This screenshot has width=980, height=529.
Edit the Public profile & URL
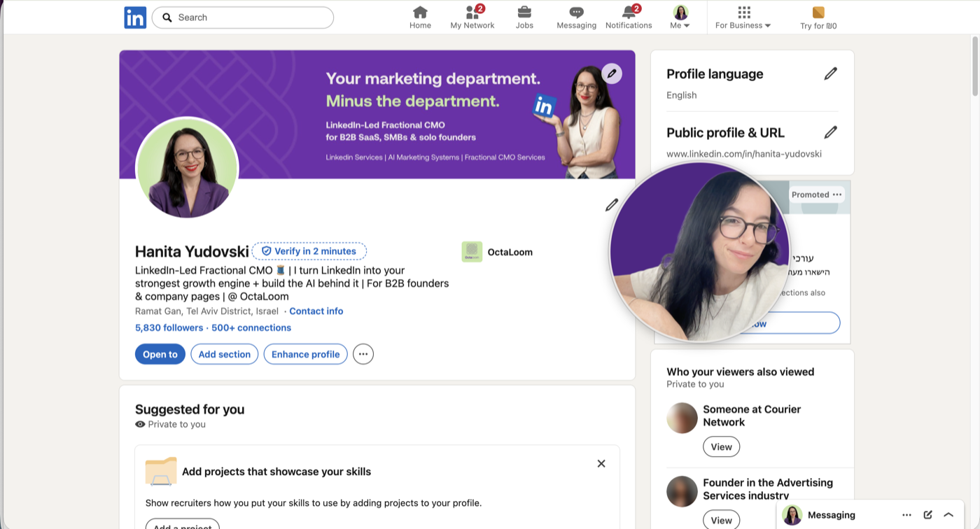click(x=831, y=132)
